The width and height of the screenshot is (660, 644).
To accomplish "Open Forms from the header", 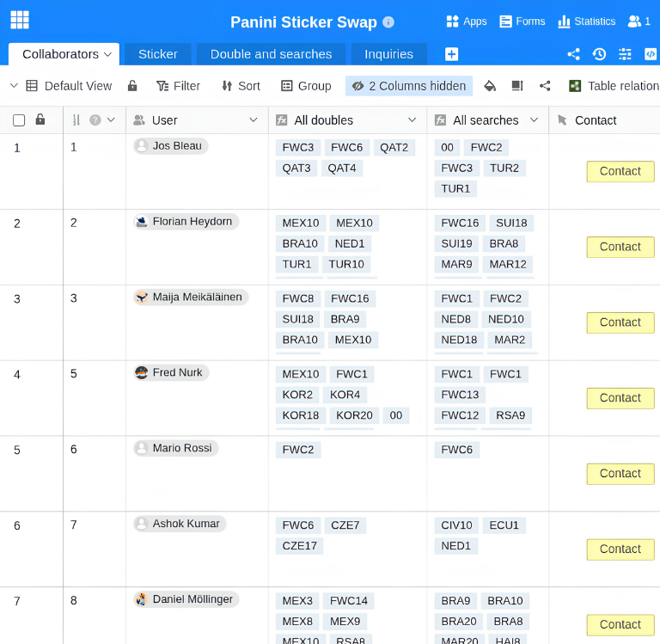I will point(522,21).
